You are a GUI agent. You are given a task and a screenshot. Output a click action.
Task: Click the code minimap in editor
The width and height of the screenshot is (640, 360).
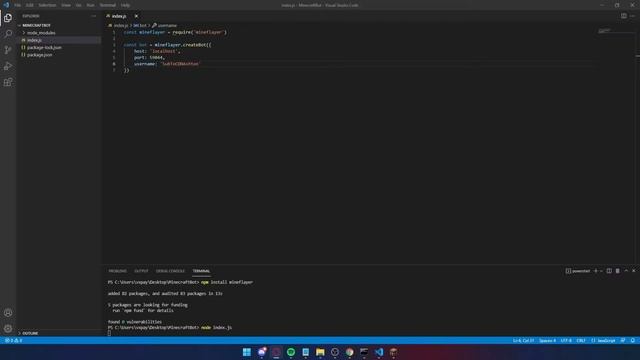pyautogui.click(x=604, y=31)
